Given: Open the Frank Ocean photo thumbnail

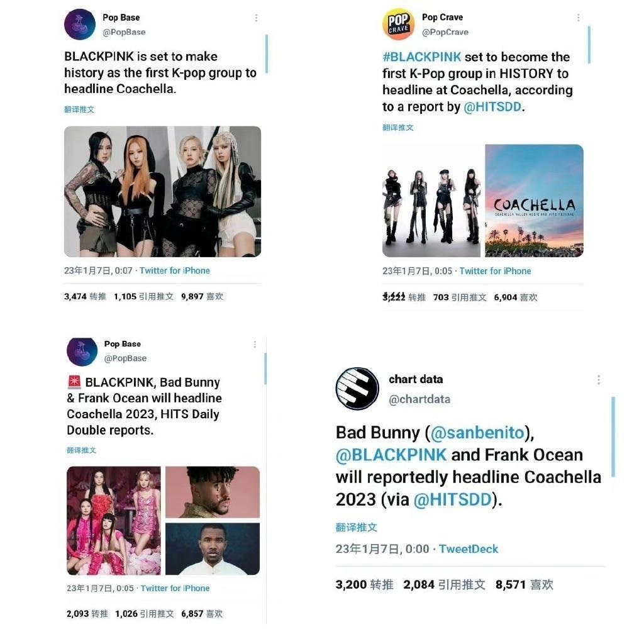Looking at the screenshot, I should click(x=213, y=548).
